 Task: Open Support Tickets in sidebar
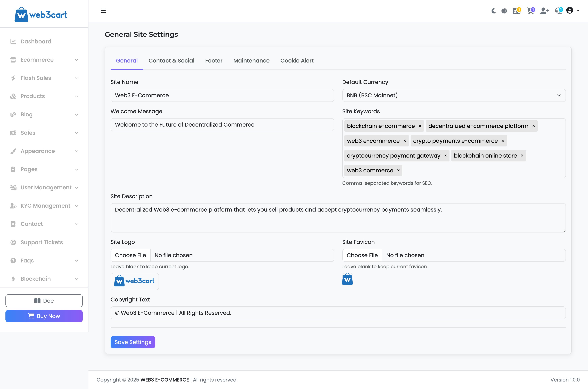click(42, 242)
